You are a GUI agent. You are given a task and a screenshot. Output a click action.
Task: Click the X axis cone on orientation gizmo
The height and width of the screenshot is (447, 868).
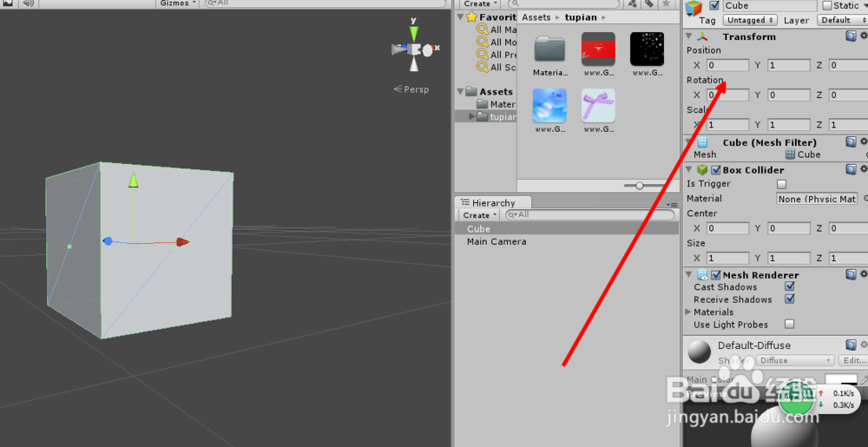(x=428, y=50)
